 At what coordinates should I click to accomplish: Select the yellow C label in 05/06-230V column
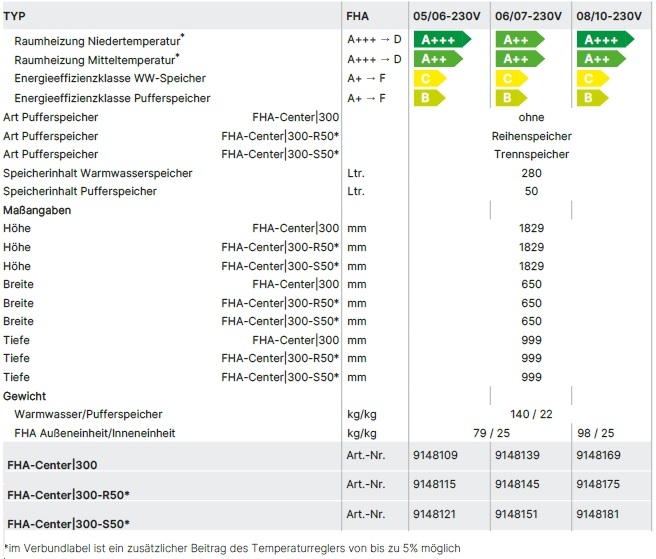point(427,78)
